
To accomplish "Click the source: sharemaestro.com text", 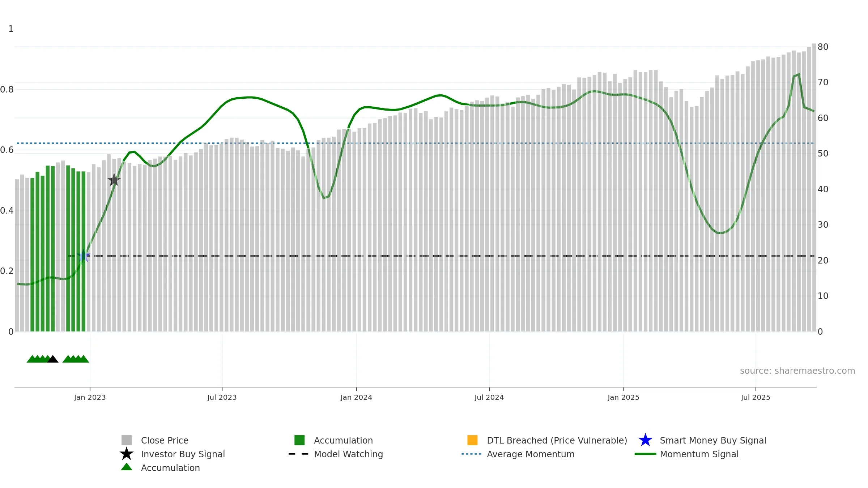I will click(x=797, y=371).
